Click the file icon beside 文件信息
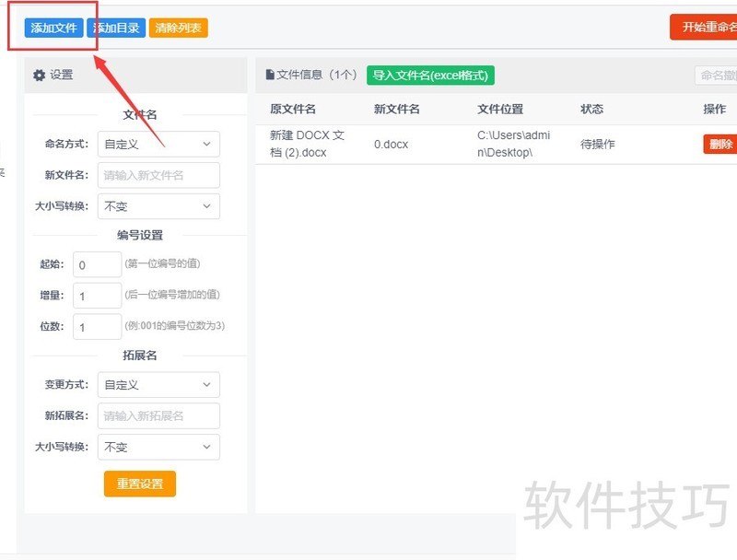Viewport: 737px width, 560px height. pyautogui.click(x=270, y=76)
